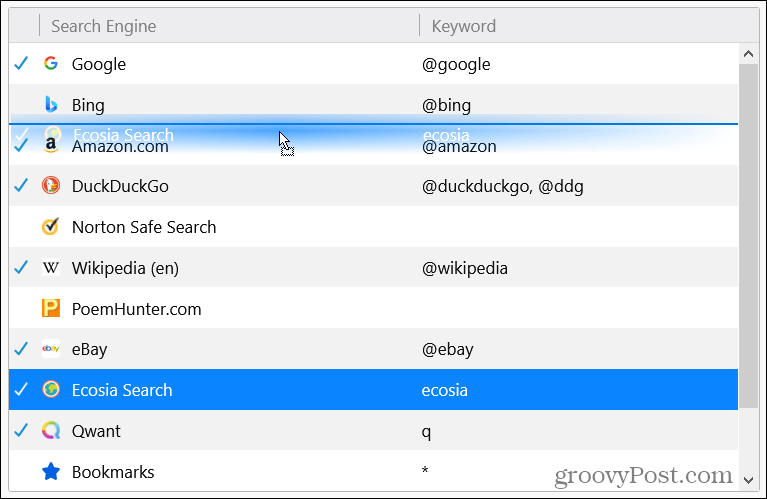Click the empty keyword cell for Norton Safe Search

(x=579, y=227)
